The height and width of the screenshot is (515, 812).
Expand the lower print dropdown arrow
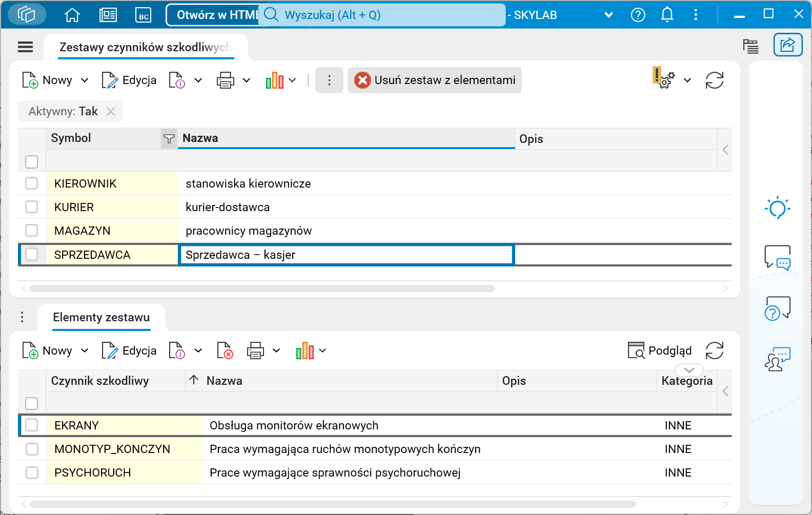point(276,351)
